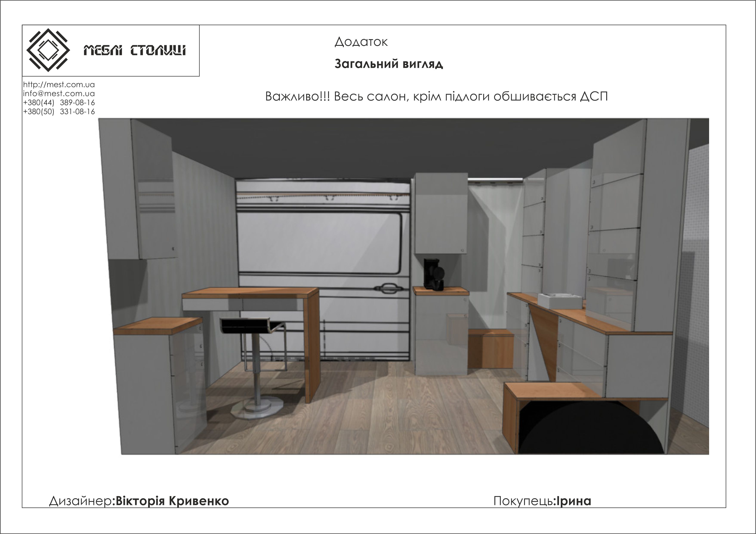Click the Важливо!!! note about ДСП
Image resolution: width=756 pixels, height=534 pixels.
(x=436, y=96)
